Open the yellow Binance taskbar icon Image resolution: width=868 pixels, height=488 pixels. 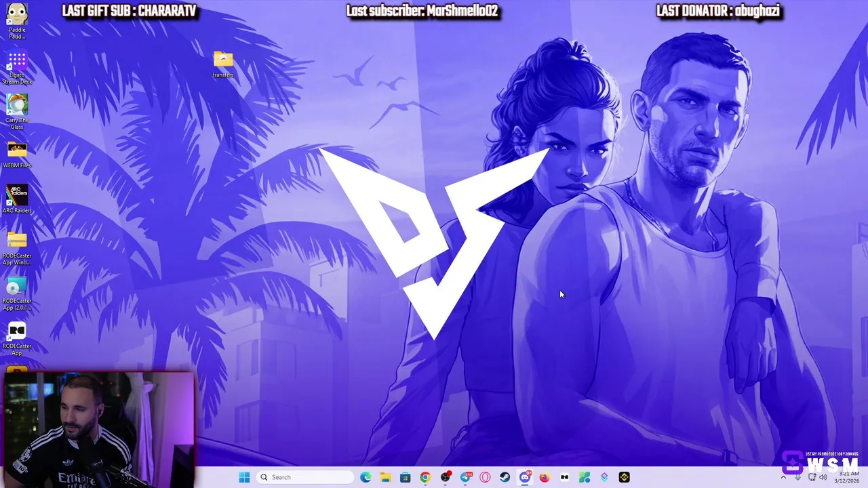(624, 477)
